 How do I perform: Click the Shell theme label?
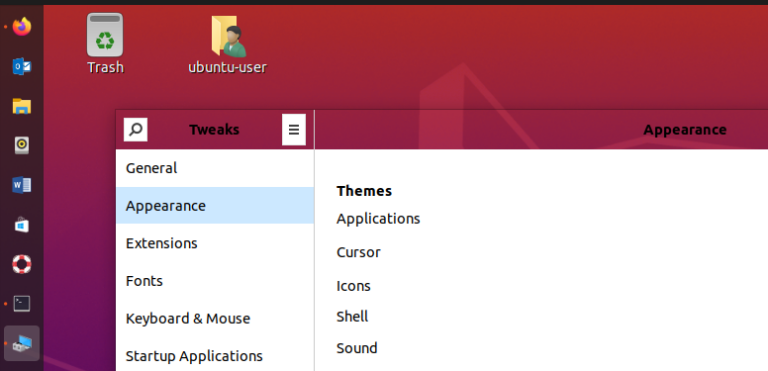352,317
